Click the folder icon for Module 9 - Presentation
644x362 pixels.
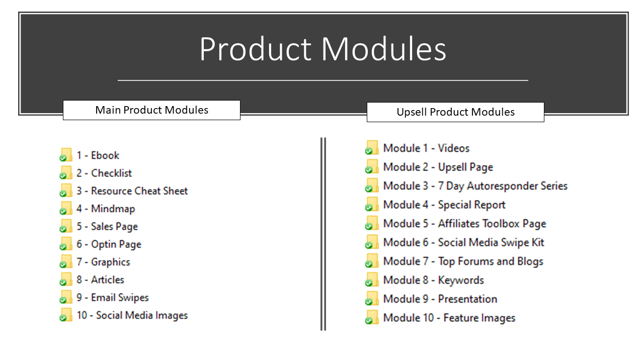(372, 299)
